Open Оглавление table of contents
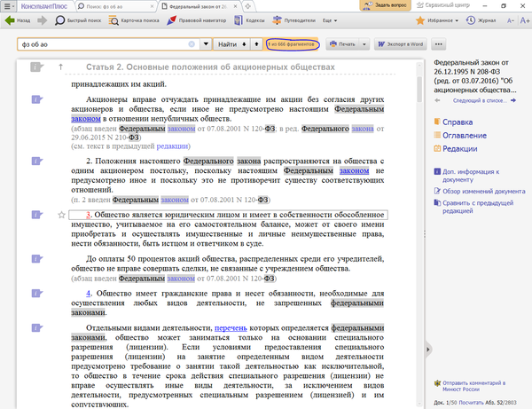 pos(460,136)
